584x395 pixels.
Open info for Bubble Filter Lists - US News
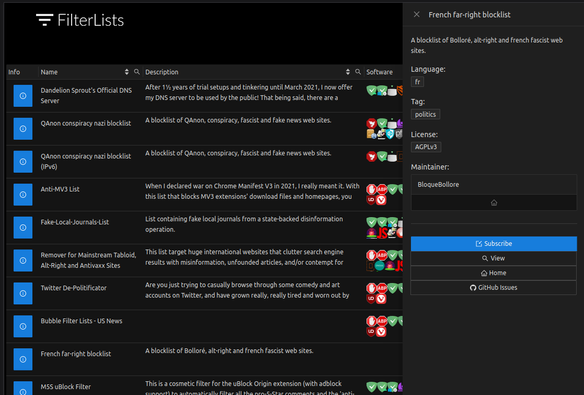point(23,326)
